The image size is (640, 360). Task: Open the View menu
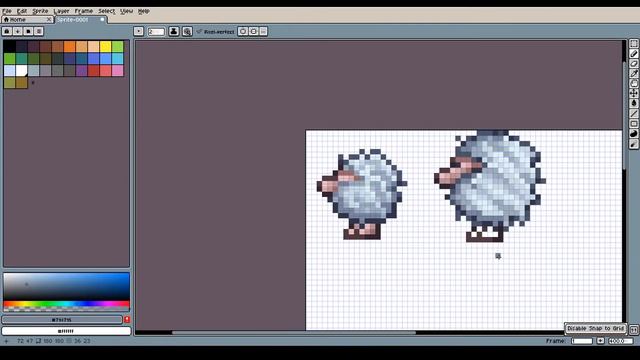coord(126,11)
